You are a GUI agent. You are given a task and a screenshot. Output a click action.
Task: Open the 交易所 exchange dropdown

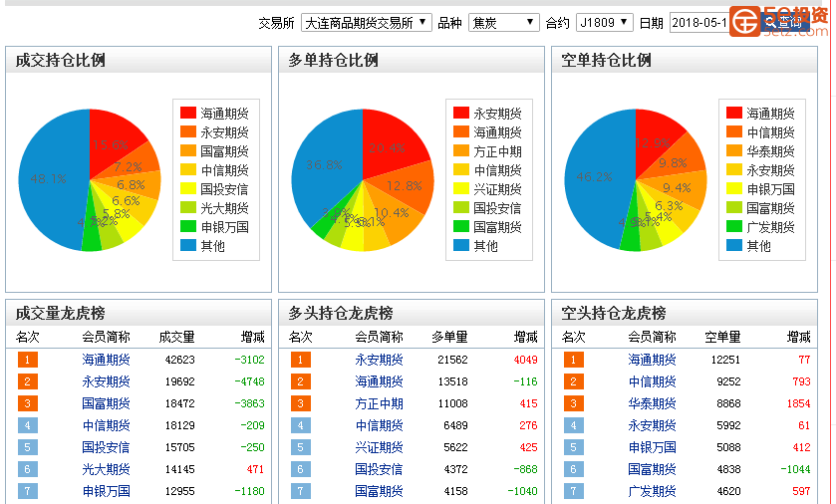pos(366,22)
